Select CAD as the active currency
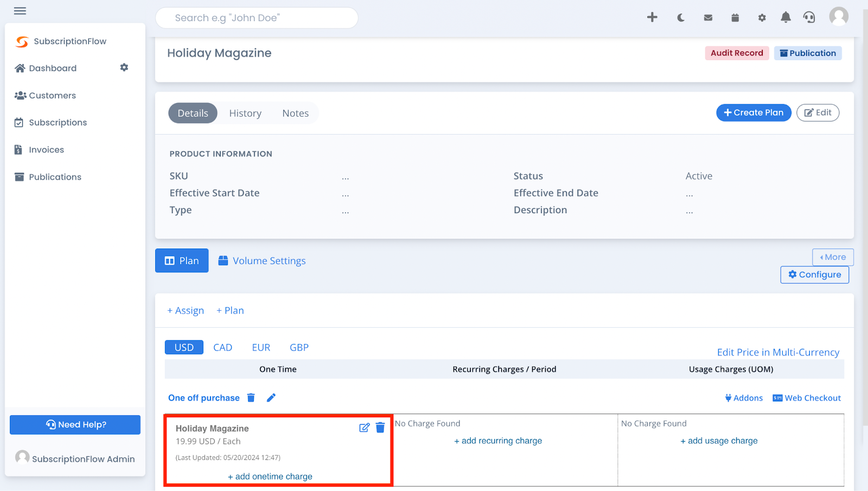The image size is (868, 491). (x=222, y=347)
